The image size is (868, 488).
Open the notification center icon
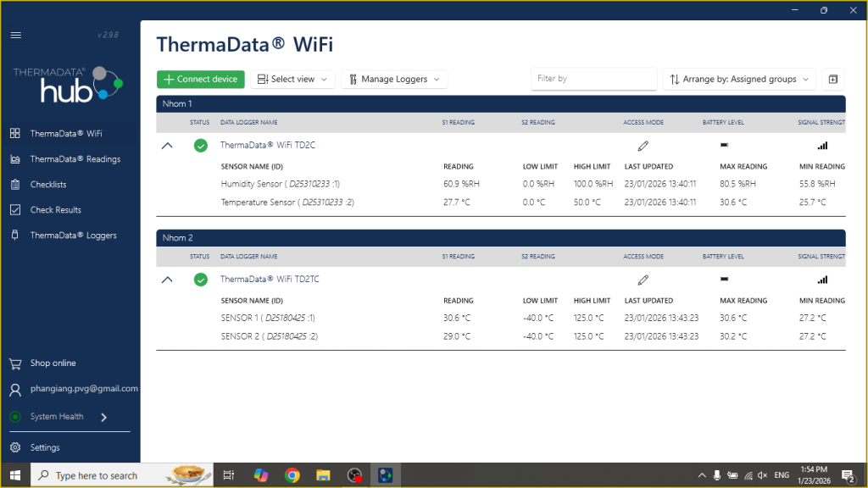point(848,476)
